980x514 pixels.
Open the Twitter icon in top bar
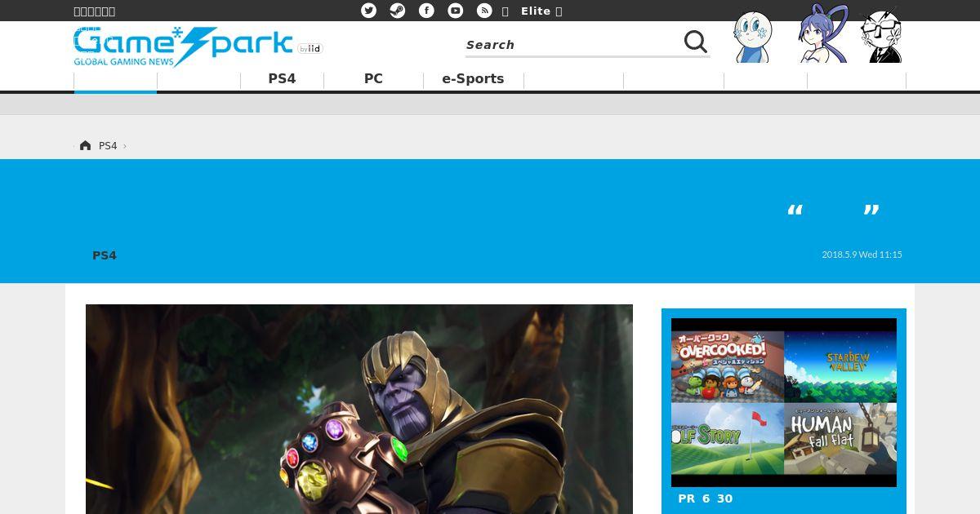[x=369, y=11]
